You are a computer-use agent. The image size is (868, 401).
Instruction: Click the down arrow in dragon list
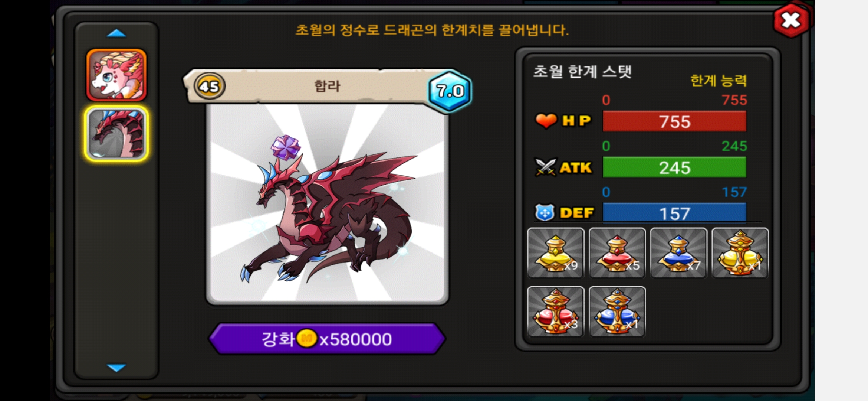(x=116, y=368)
